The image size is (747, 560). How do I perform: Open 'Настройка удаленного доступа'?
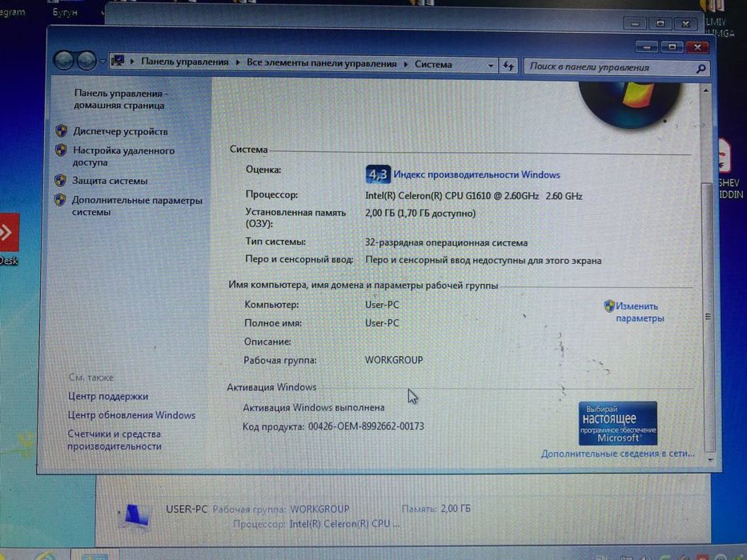(x=123, y=156)
